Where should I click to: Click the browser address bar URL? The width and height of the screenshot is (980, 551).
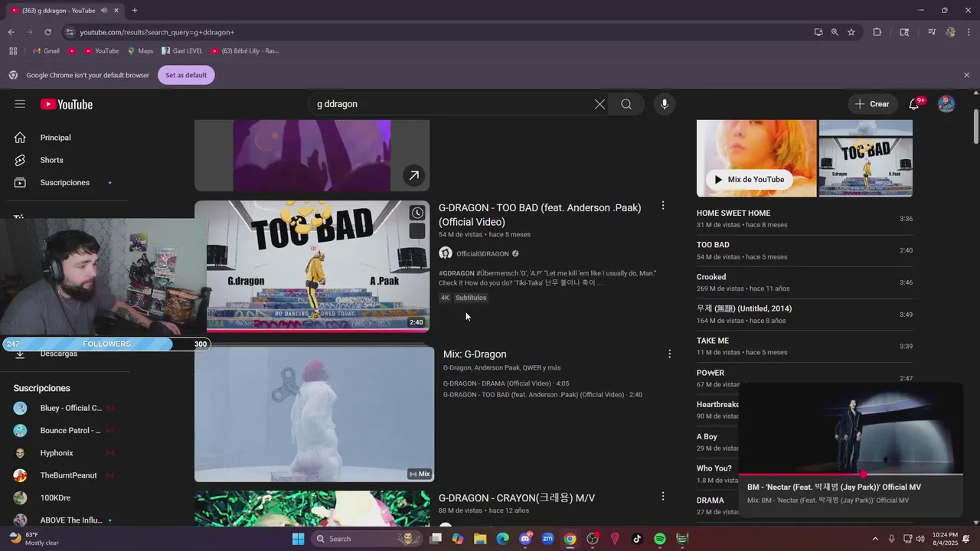click(157, 32)
